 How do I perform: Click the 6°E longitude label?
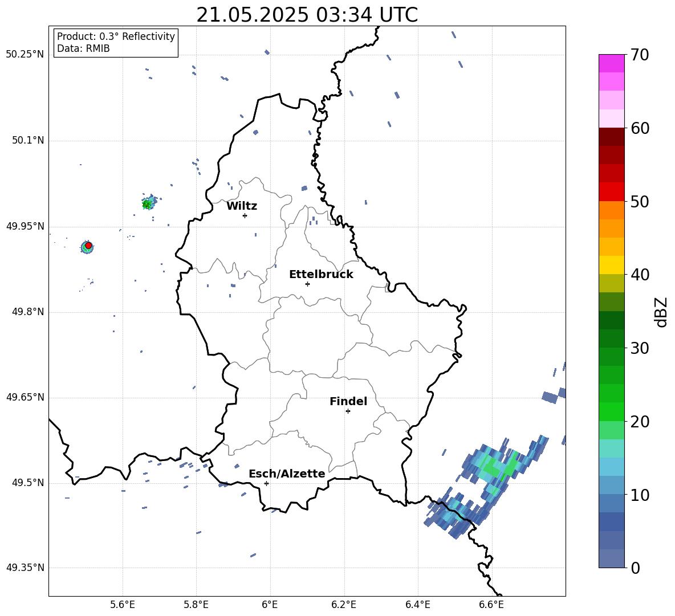pyautogui.click(x=270, y=605)
